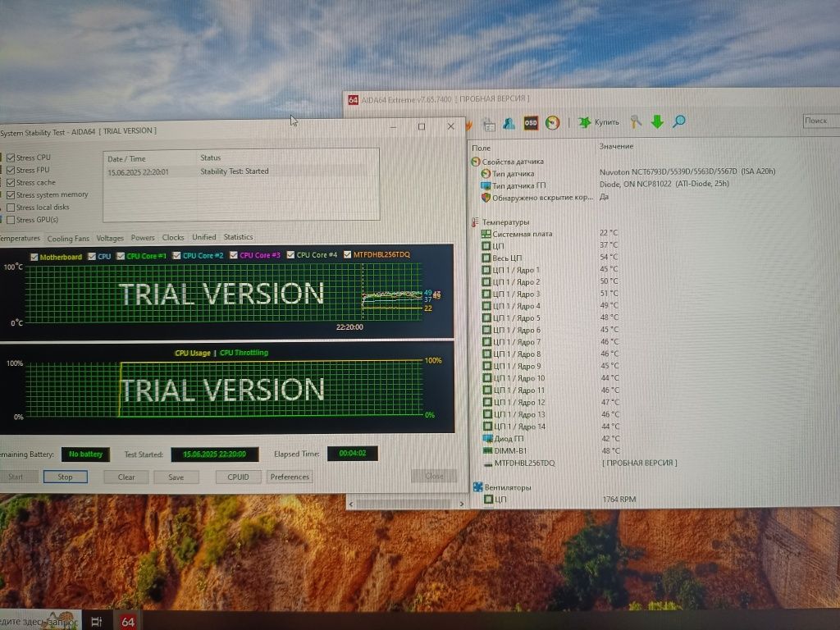The width and height of the screenshot is (840, 630).
Task: Click the Весь ЦП row icon
Action: [486, 258]
